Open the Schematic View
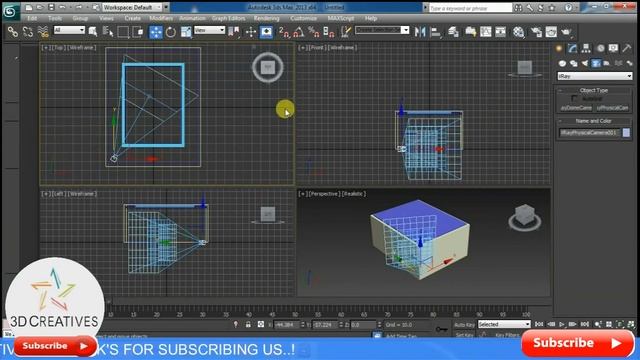Viewport: 640px width, 360px height. tap(500, 31)
